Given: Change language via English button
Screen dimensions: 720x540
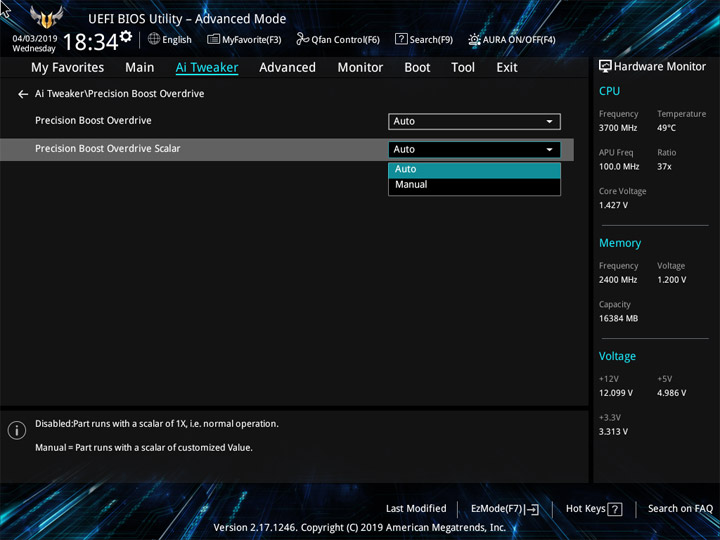Looking at the screenshot, I should (x=170, y=39).
